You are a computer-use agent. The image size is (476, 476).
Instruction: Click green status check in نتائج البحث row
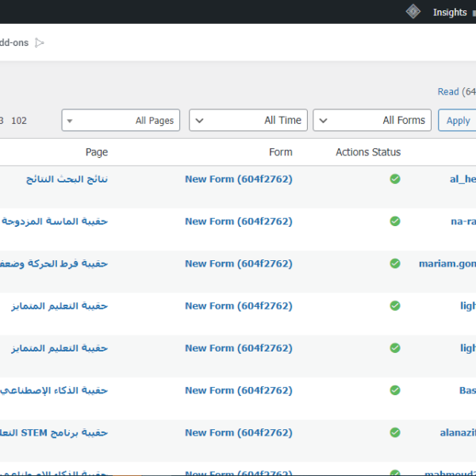point(395,179)
